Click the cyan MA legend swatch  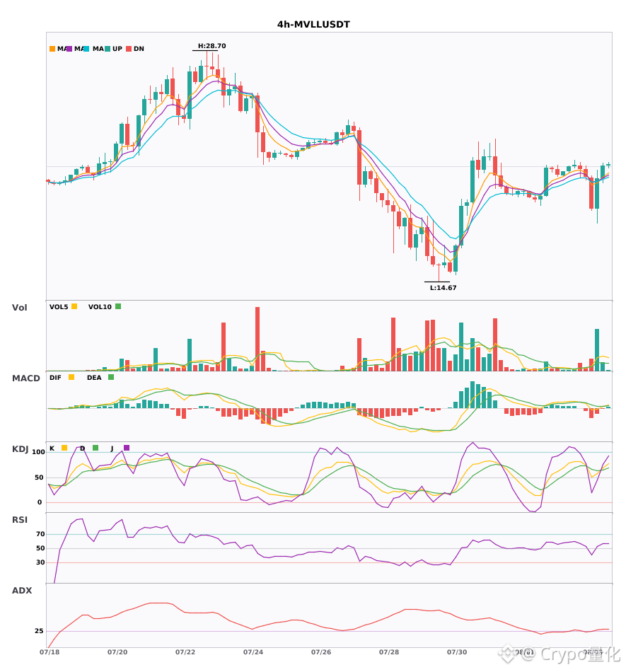tap(86, 49)
